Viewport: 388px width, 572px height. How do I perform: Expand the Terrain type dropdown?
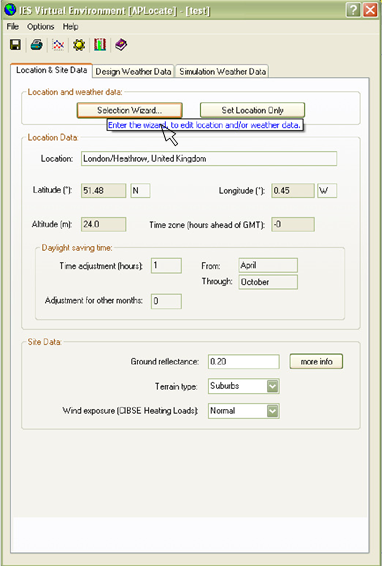272,386
